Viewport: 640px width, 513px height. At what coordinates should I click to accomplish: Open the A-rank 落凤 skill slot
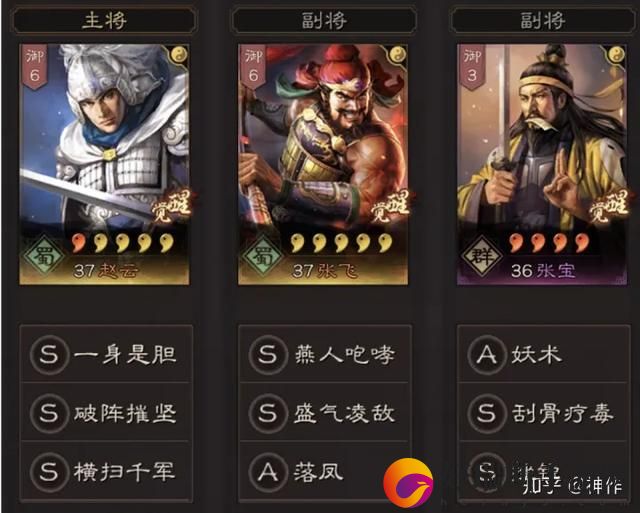tap(325, 471)
